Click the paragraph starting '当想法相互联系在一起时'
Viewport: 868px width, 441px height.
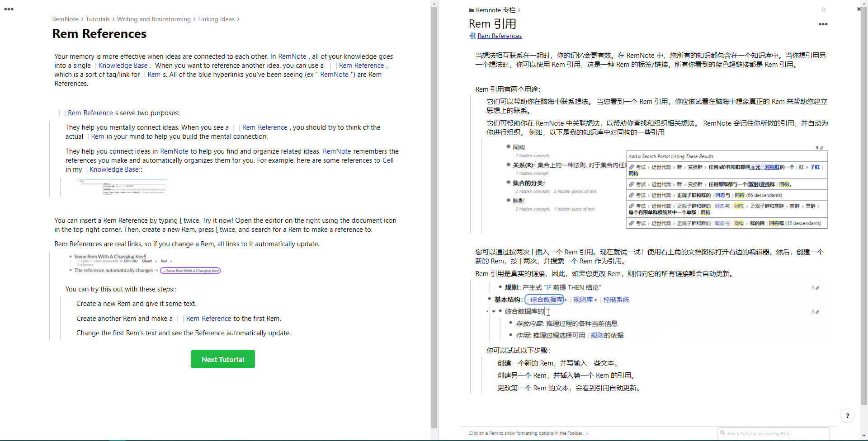pyautogui.click(x=651, y=60)
